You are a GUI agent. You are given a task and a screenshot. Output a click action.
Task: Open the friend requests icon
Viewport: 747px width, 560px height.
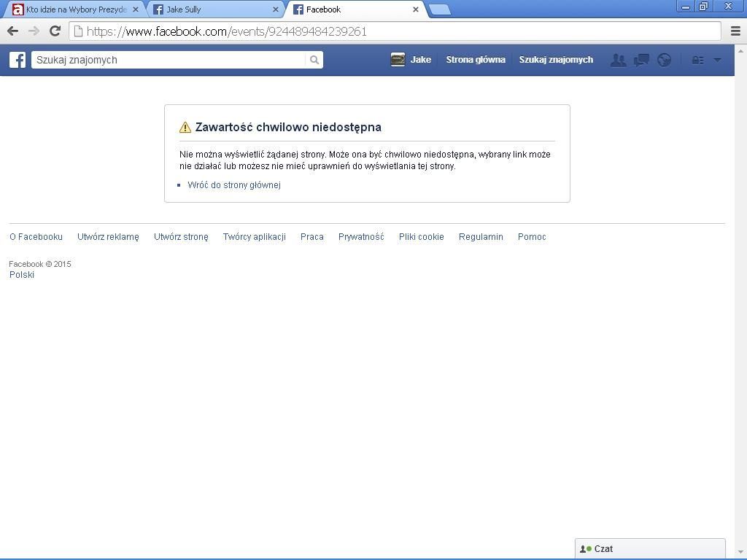[619, 60]
